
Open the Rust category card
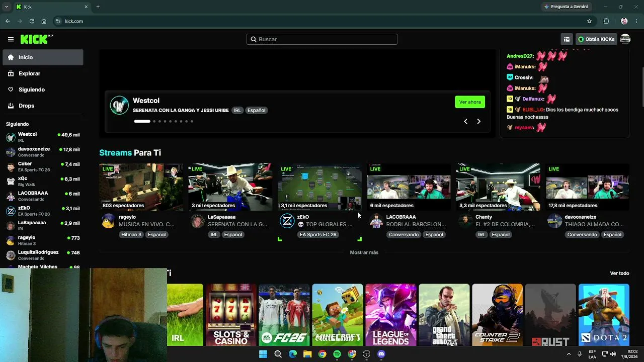tap(551, 315)
